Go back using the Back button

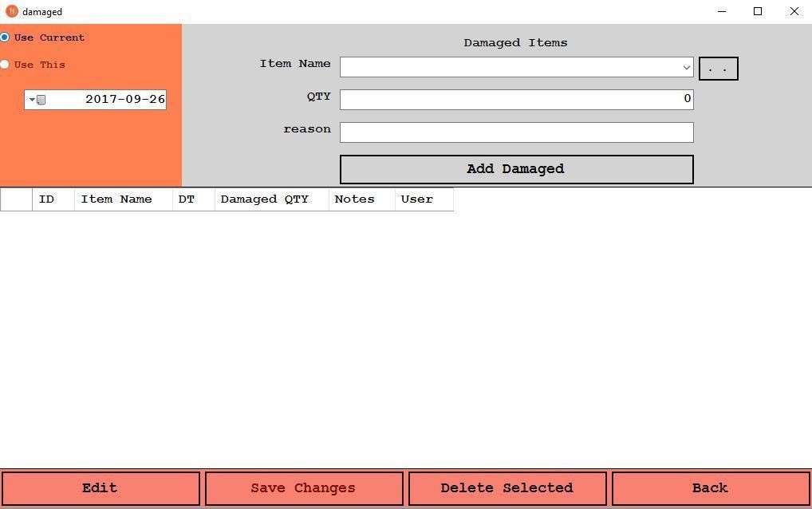[x=710, y=488]
